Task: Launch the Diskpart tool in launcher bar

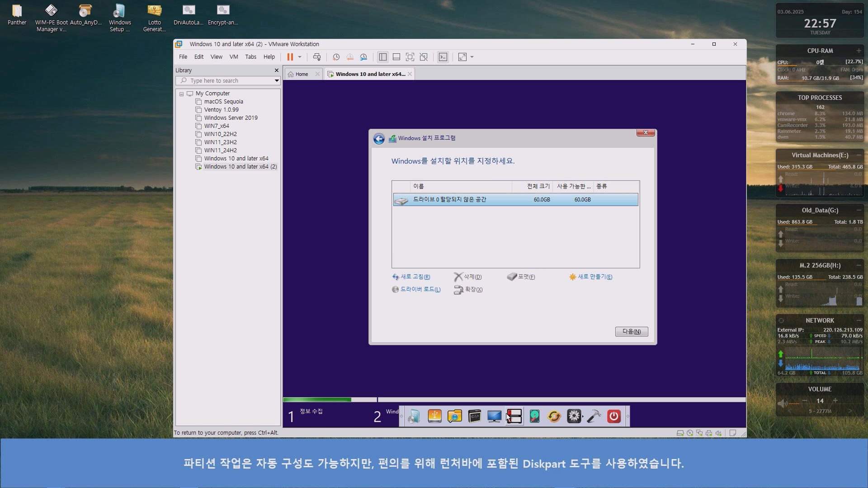Action: [x=514, y=416]
